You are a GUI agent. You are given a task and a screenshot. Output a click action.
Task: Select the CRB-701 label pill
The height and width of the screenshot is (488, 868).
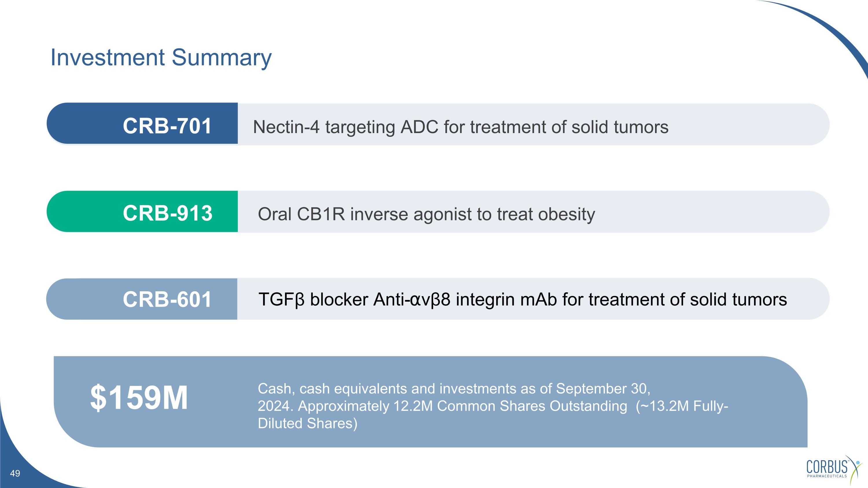click(142, 124)
